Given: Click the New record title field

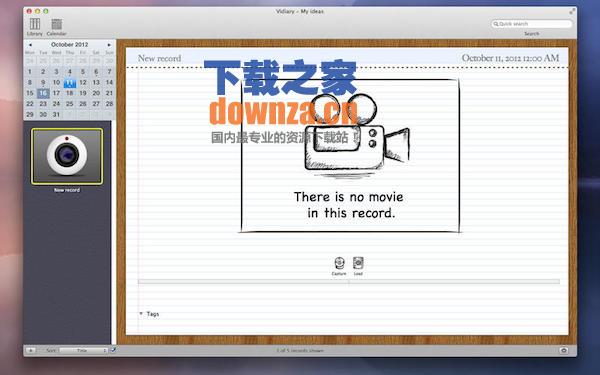Looking at the screenshot, I should pyautogui.click(x=160, y=58).
